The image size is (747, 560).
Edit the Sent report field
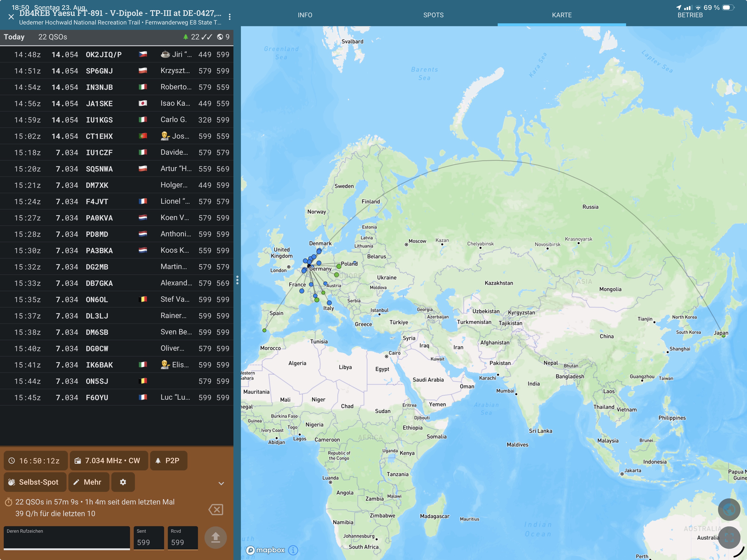pos(149,538)
